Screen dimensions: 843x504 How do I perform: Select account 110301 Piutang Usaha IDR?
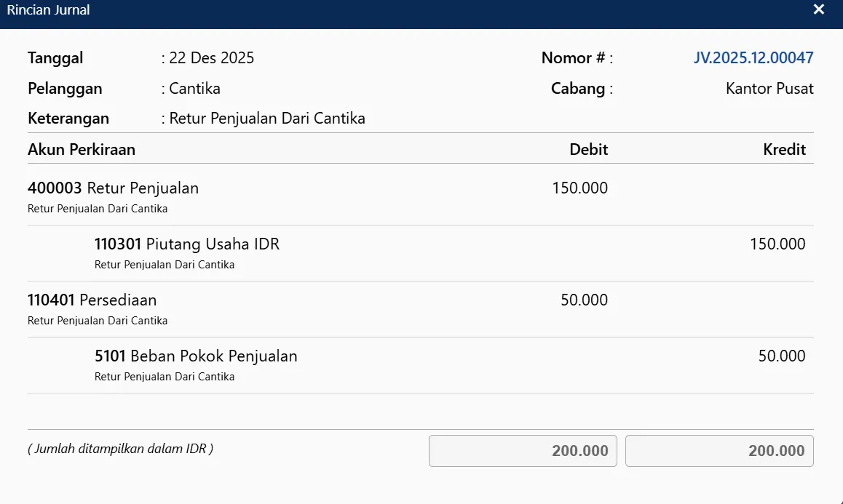coord(186,244)
